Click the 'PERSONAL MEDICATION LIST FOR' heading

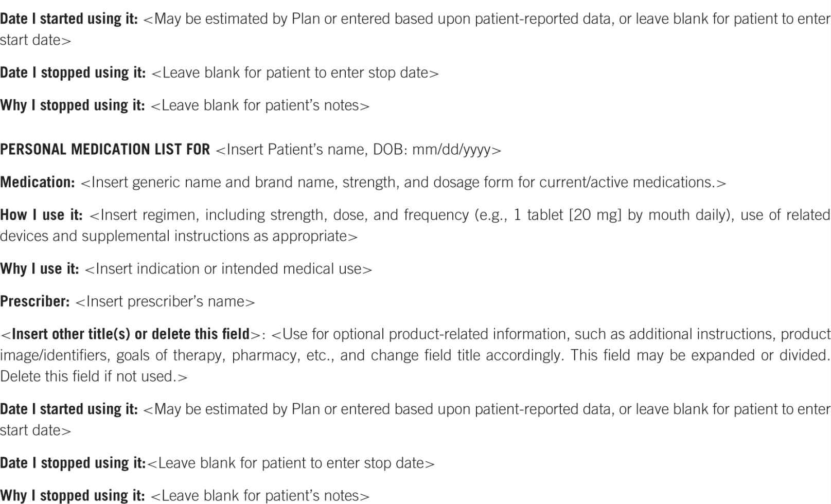pos(105,150)
